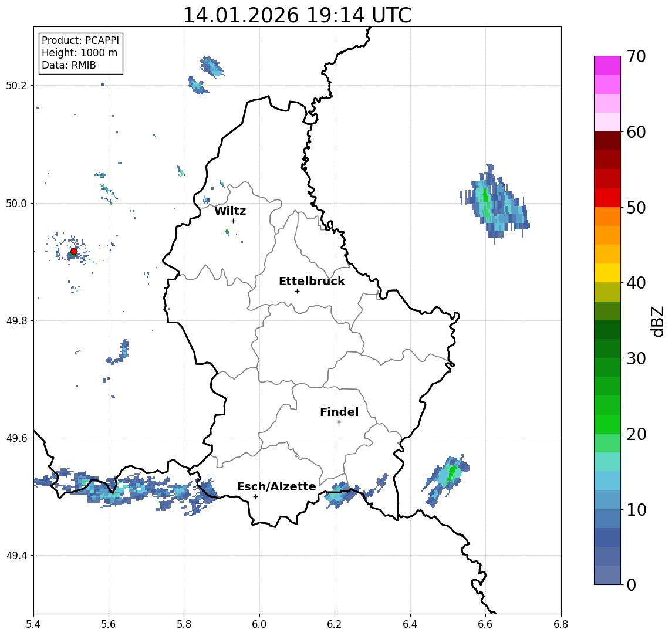
Task: Click the 49.8 latitude axis label
Action: click(x=16, y=320)
